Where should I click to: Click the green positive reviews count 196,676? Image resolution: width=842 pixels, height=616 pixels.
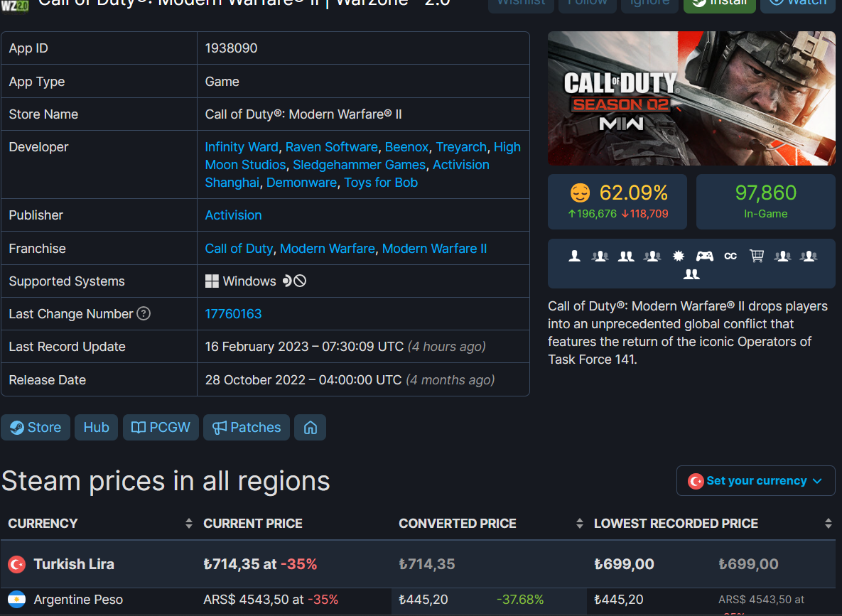(592, 214)
